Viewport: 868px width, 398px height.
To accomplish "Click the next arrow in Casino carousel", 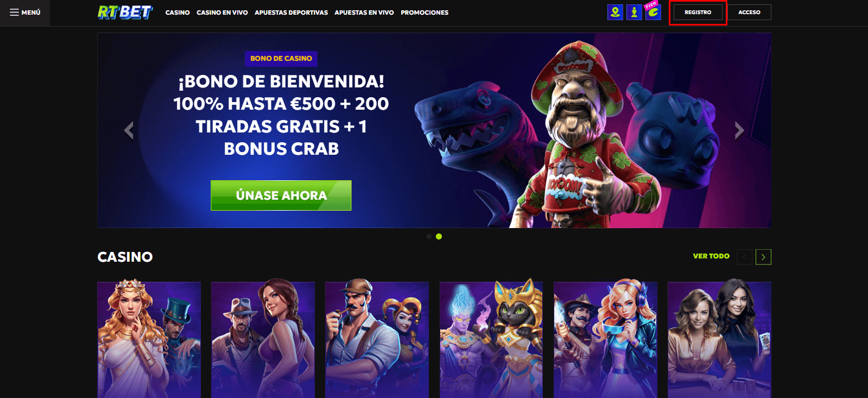I will click(x=763, y=257).
